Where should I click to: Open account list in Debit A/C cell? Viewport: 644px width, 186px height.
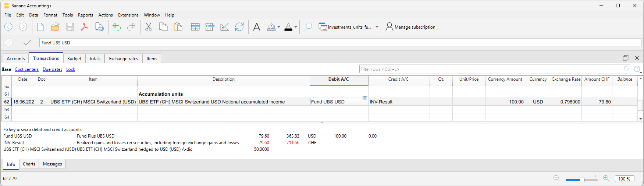365,98
